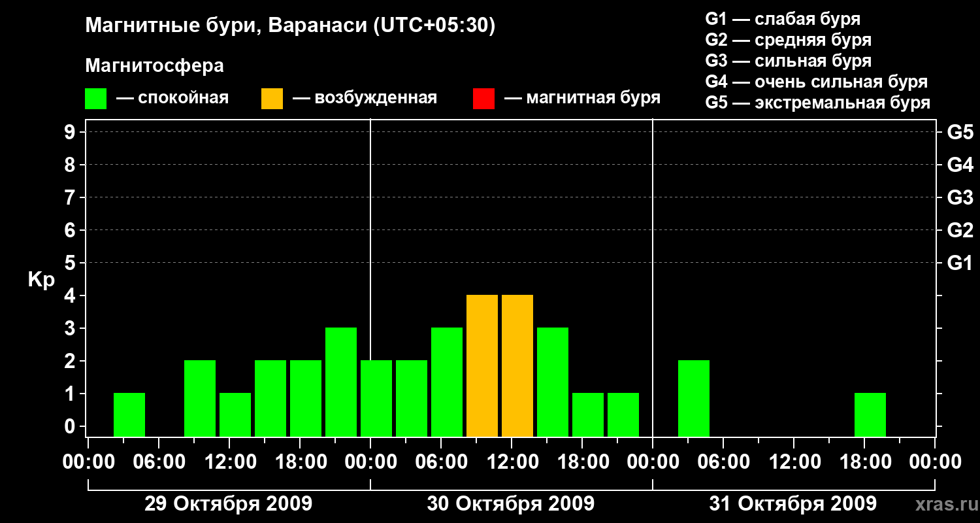
Task: Click the '— возбужденная' legend text
Action: tap(365, 98)
